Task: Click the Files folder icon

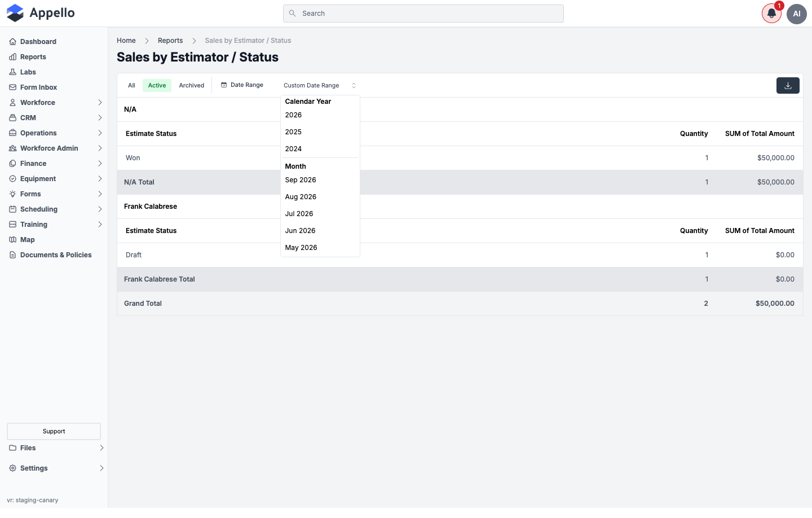Action: point(12,448)
